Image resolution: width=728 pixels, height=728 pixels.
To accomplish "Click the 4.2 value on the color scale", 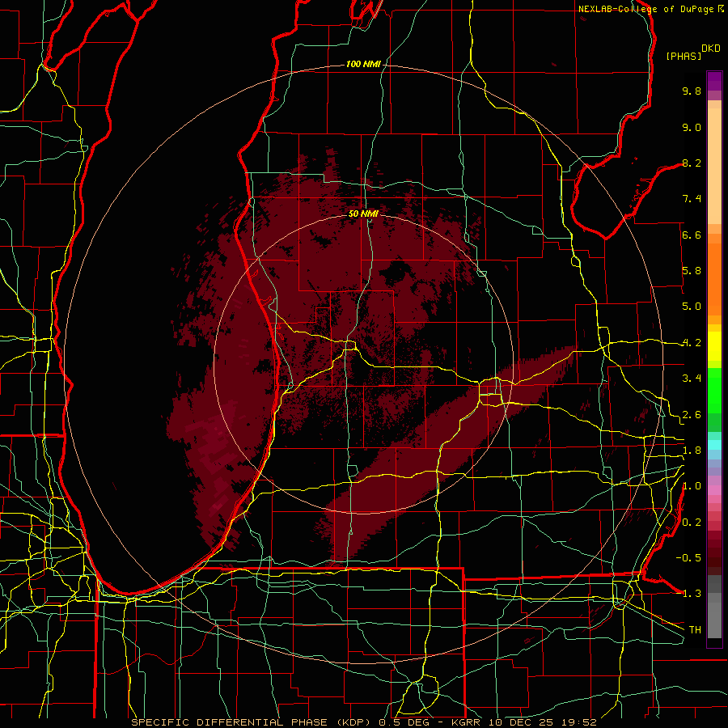I will (692, 343).
